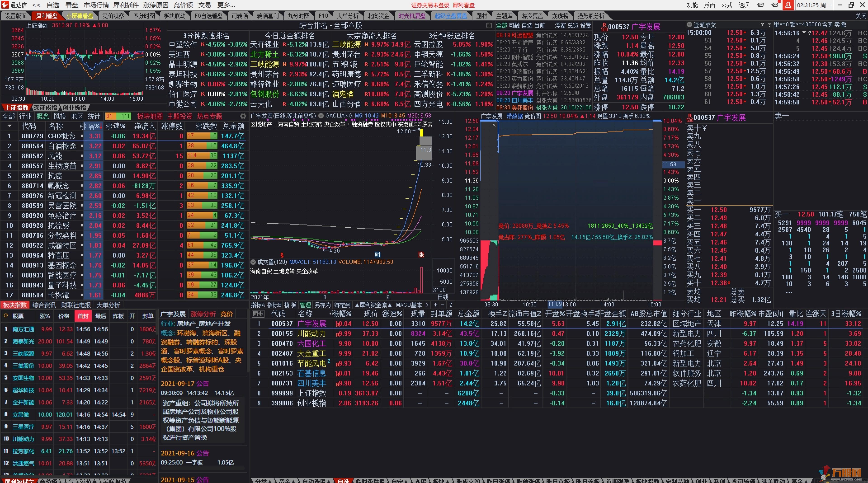
Task: Click the red 涨 marker on the daily chart
Action: point(421,255)
